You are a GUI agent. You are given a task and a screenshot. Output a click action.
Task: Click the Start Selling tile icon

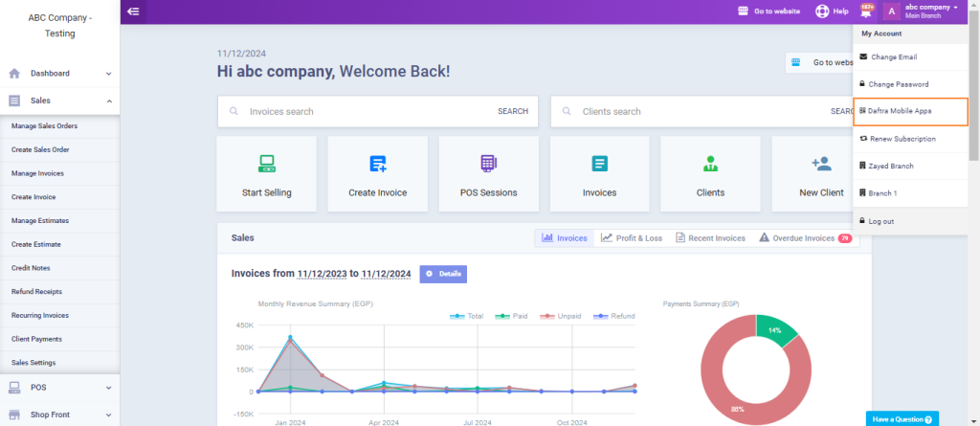click(x=267, y=164)
